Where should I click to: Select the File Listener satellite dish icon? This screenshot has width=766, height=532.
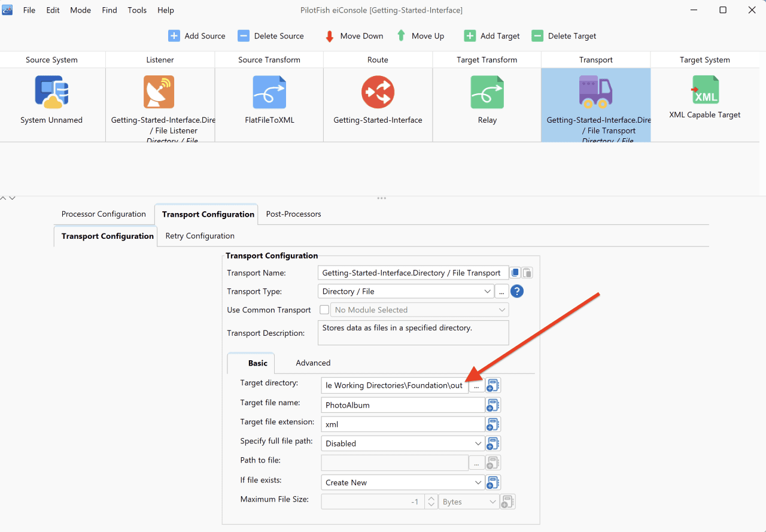159,92
